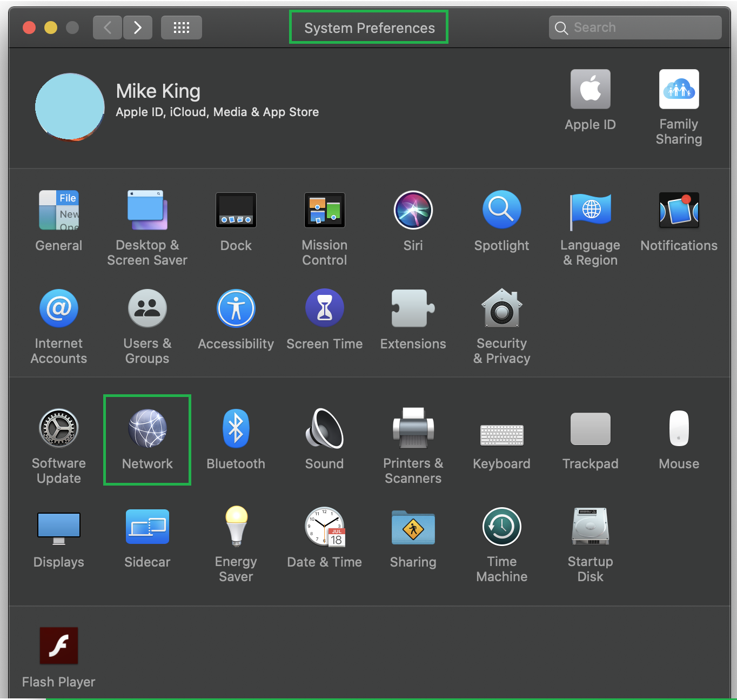Screen dimensions: 737x700
Task: Click the yellow minimize window button
Action: tap(51, 28)
